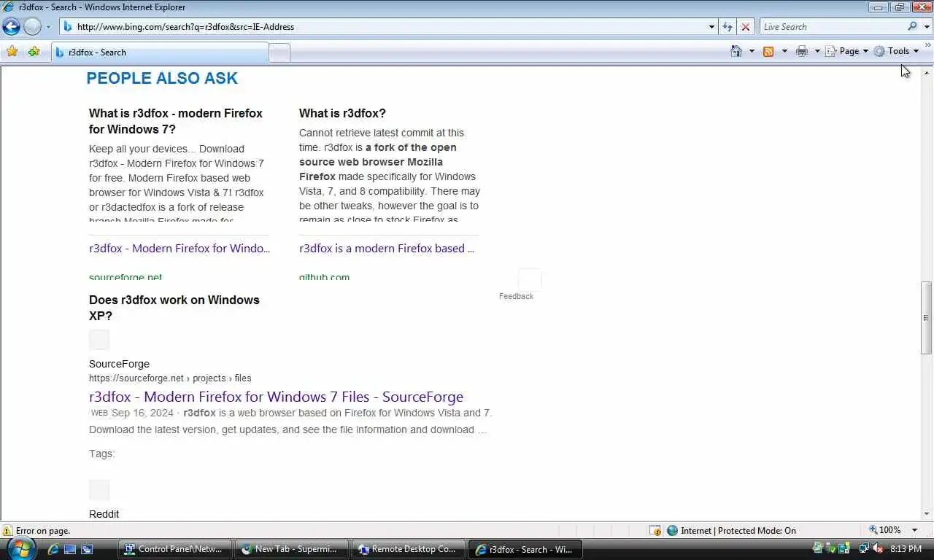Click the Feedback link

516,296
